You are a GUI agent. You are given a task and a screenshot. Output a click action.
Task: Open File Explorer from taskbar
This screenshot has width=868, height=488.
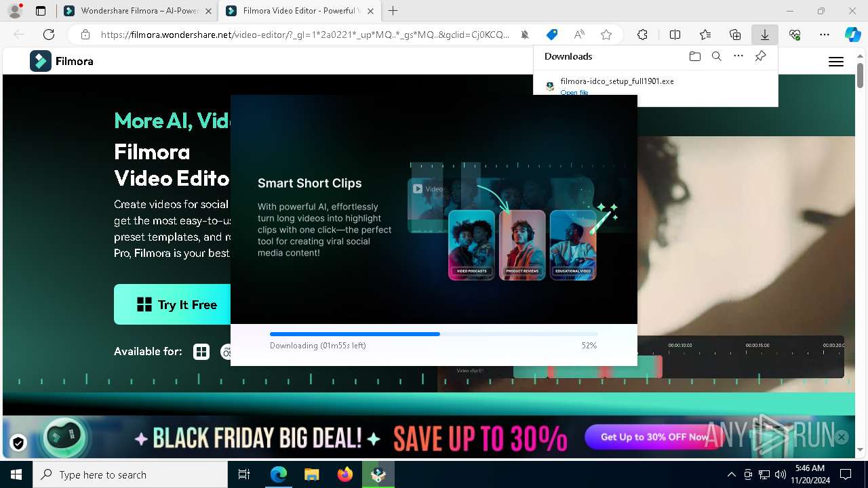(312, 474)
